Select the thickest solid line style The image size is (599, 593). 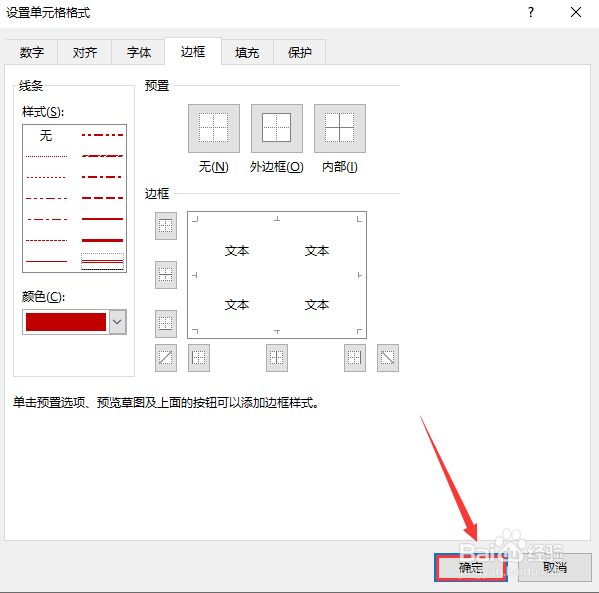coord(102,240)
